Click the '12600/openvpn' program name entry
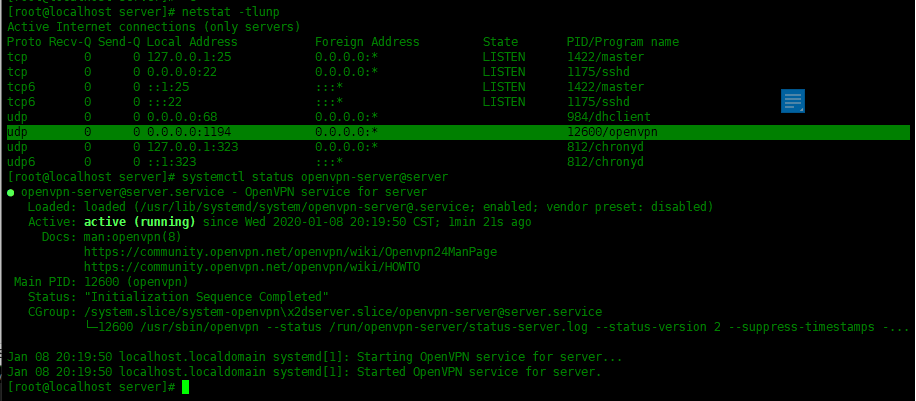This screenshot has height=401, width=916. pyautogui.click(x=612, y=132)
